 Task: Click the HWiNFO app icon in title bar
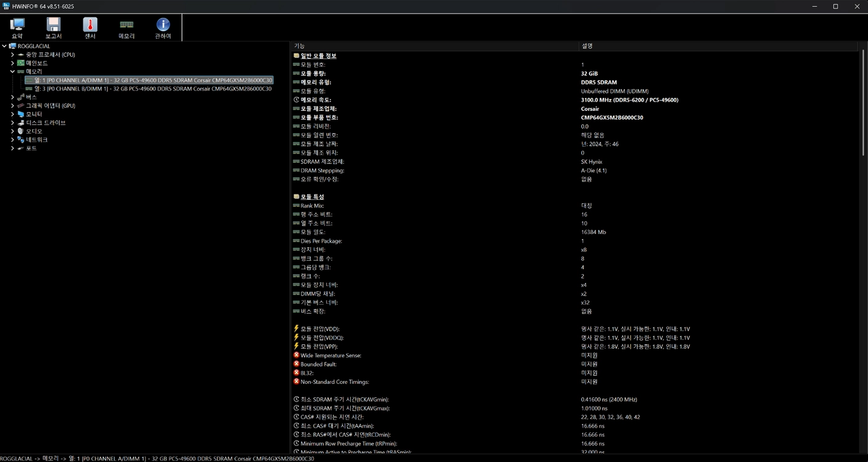click(x=6, y=6)
